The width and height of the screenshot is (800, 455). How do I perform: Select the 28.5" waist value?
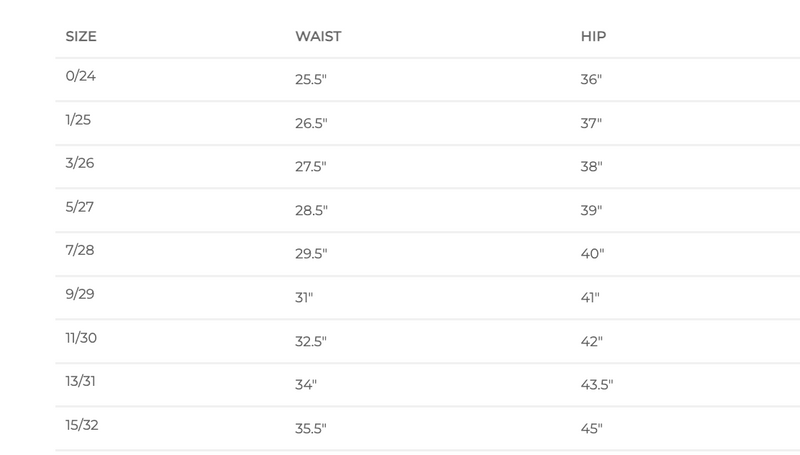pos(311,210)
